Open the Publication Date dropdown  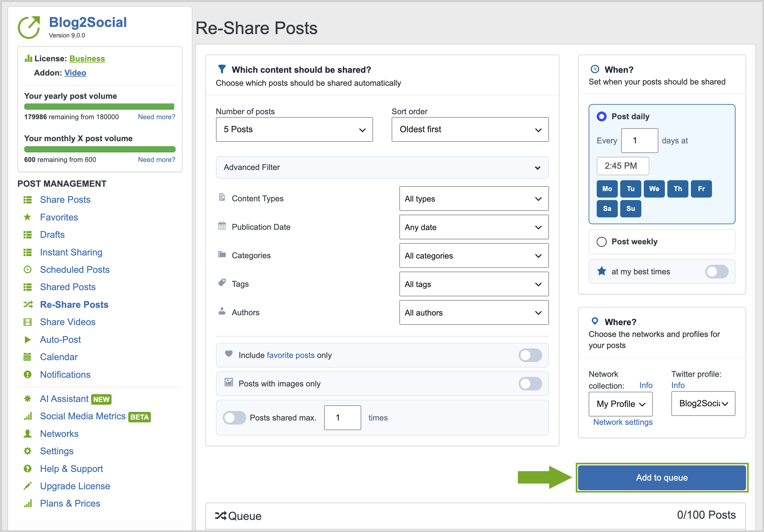[474, 227]
